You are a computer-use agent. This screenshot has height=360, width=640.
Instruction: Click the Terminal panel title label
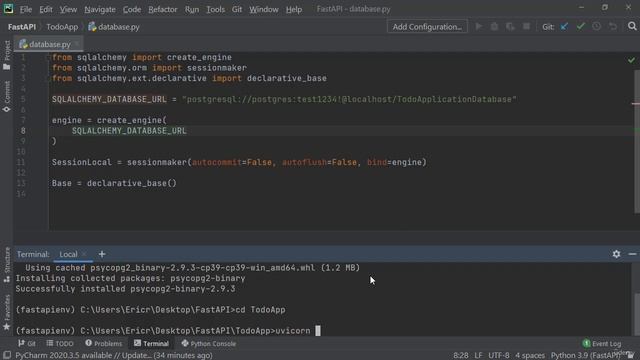pos(33,254)
